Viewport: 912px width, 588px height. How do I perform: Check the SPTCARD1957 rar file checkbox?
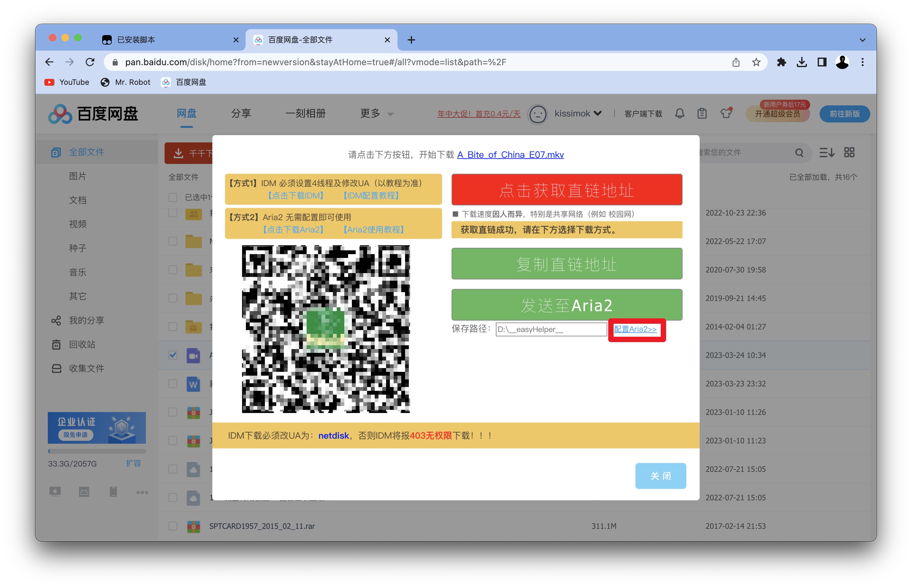(173, 526)
